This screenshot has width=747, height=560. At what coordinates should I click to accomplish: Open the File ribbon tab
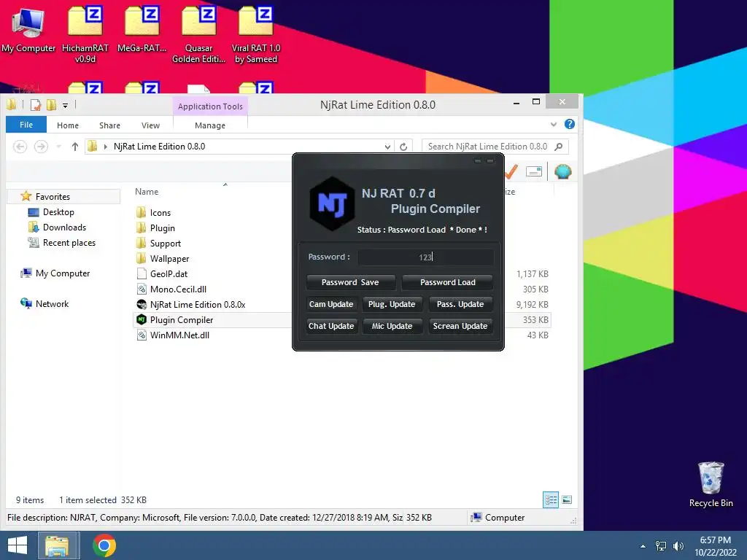click(x=26, y=125)
